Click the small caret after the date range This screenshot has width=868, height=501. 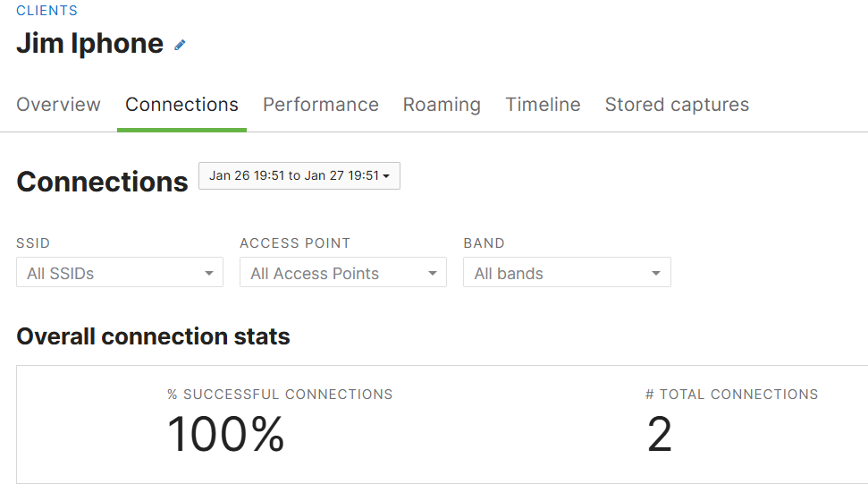pos(386,176)
